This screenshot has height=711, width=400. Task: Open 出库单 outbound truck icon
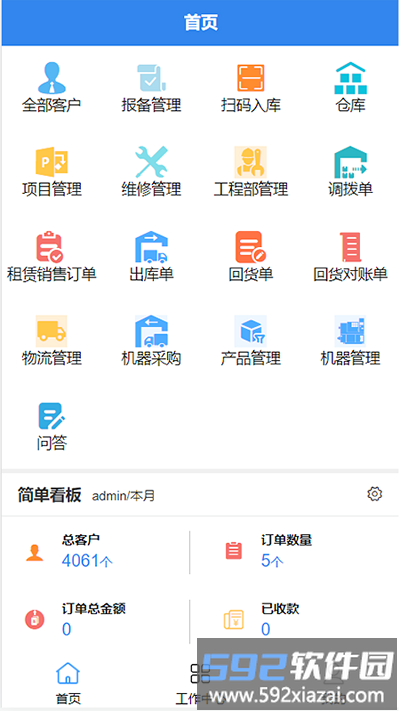point(151,247)
